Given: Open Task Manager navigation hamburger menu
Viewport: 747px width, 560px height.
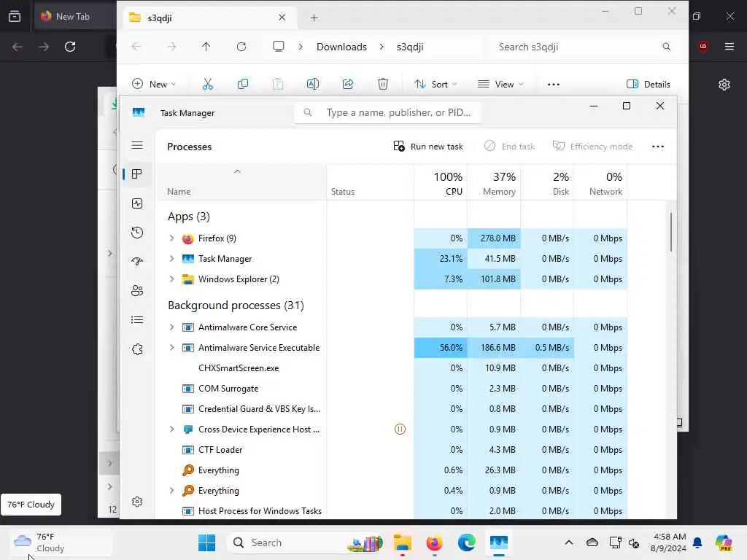Looking at the screenshot, I should click(x=137, y=145).
